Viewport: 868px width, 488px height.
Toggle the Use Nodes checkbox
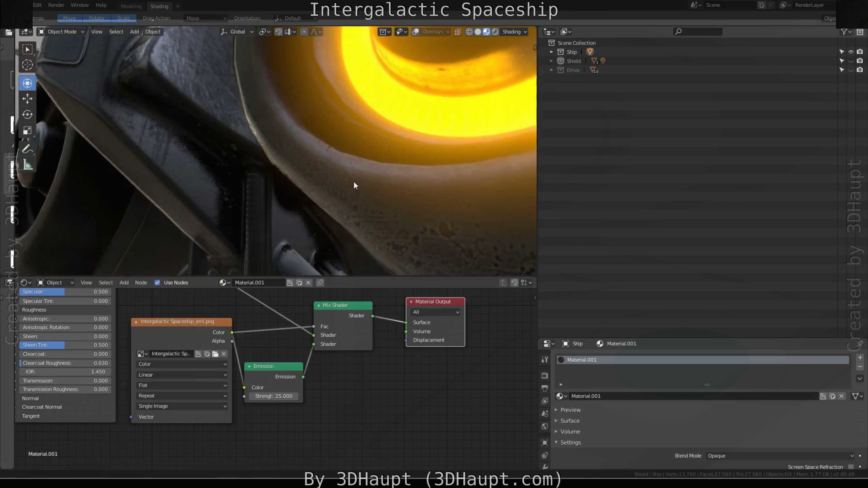point(157,283)
